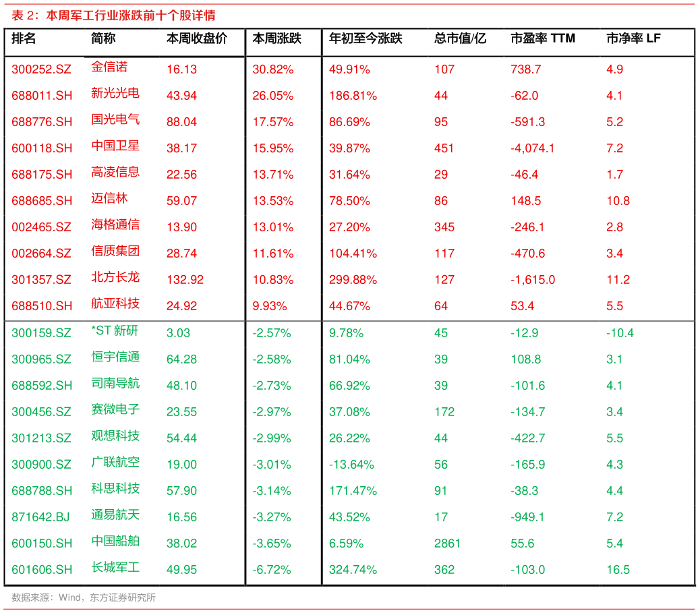This screenshot has height=613, width=700.
Task: Click PB value 10.8
Action: pos(618,202)
